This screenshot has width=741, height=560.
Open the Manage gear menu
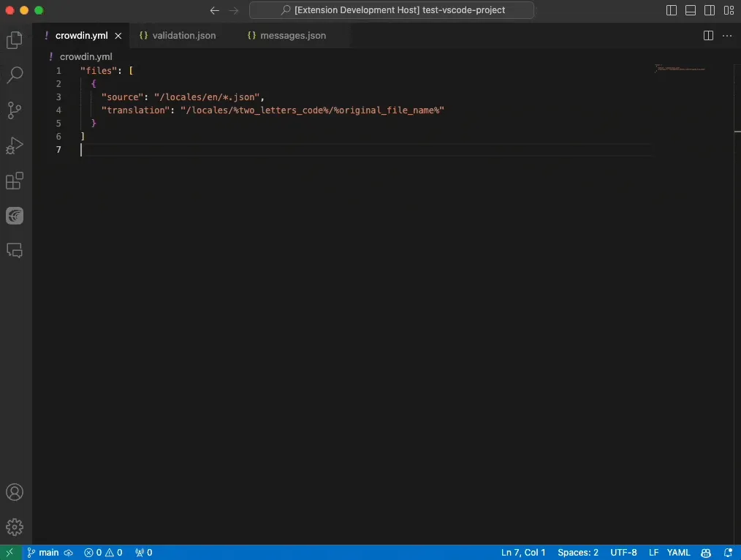(15, 526)
